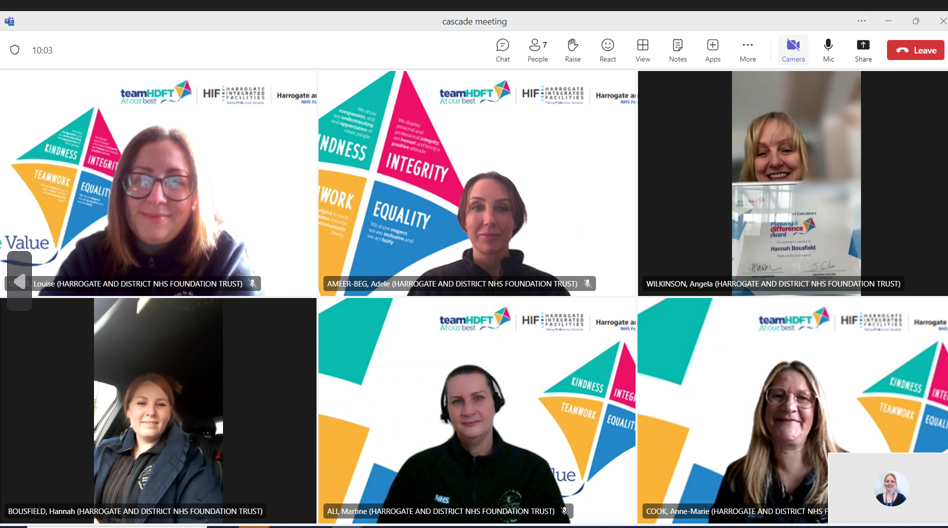Show the People participants list
This screenshot has width=948, height=528.
point(537,50)
